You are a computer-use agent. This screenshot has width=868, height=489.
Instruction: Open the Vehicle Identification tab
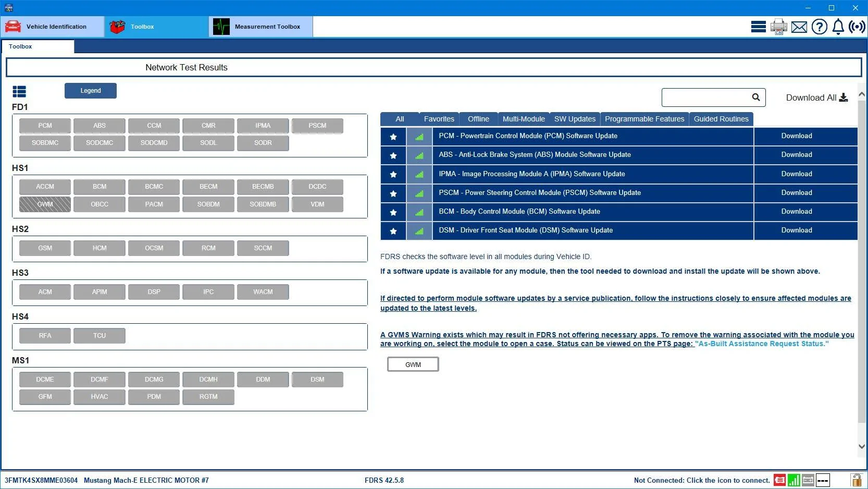coord(52,27)
